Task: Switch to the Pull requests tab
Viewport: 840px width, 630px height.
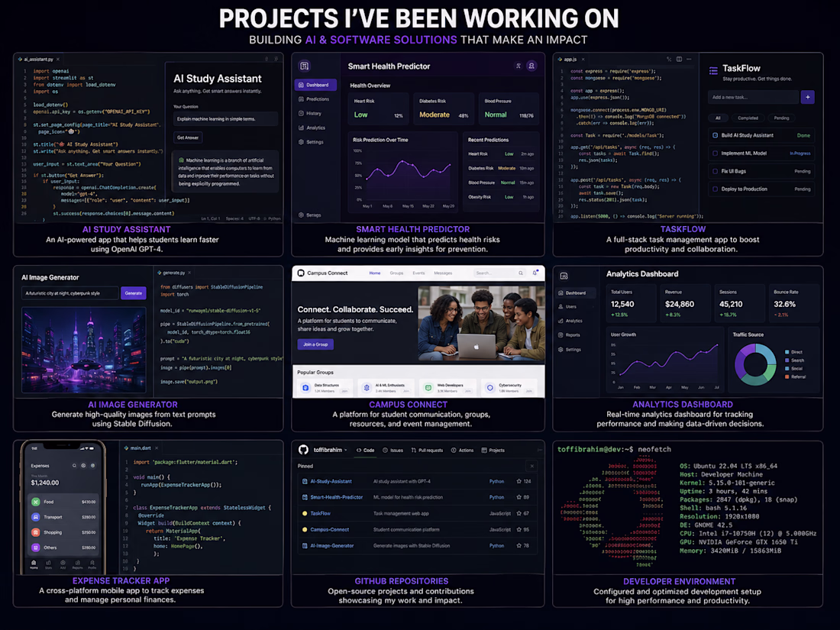Action: (x=427, y=450)
